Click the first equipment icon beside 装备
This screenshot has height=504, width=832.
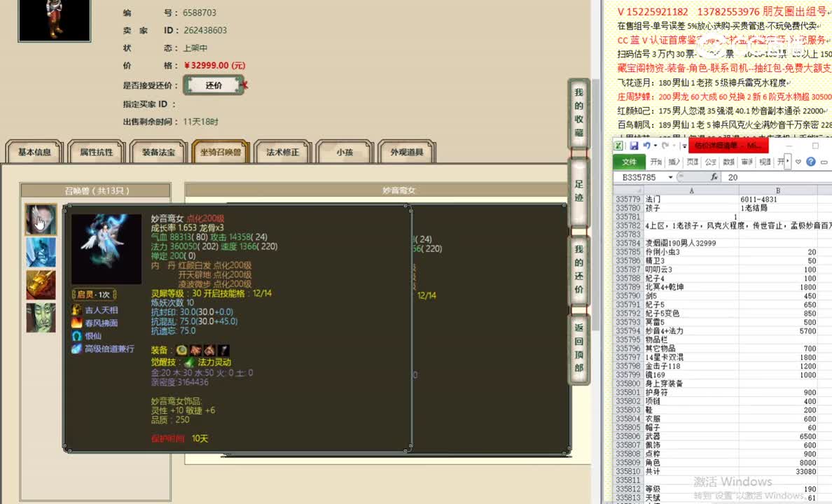(181, 350)
